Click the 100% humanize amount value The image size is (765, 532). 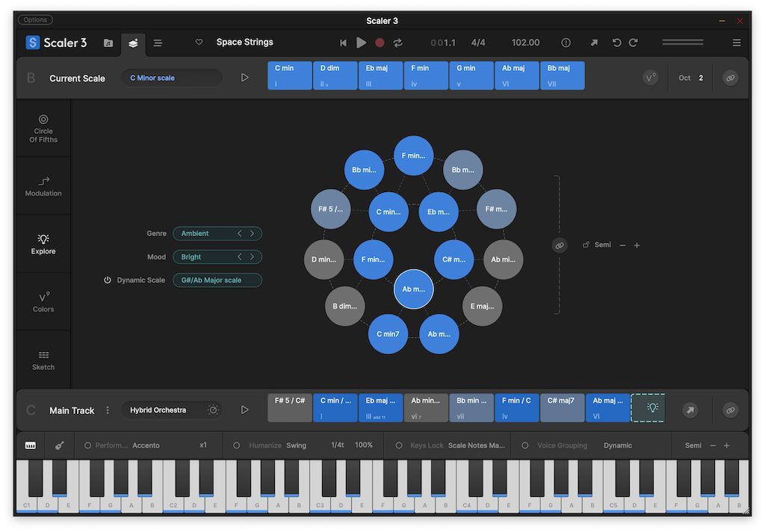pyautogui.click(x=364, y=445)
